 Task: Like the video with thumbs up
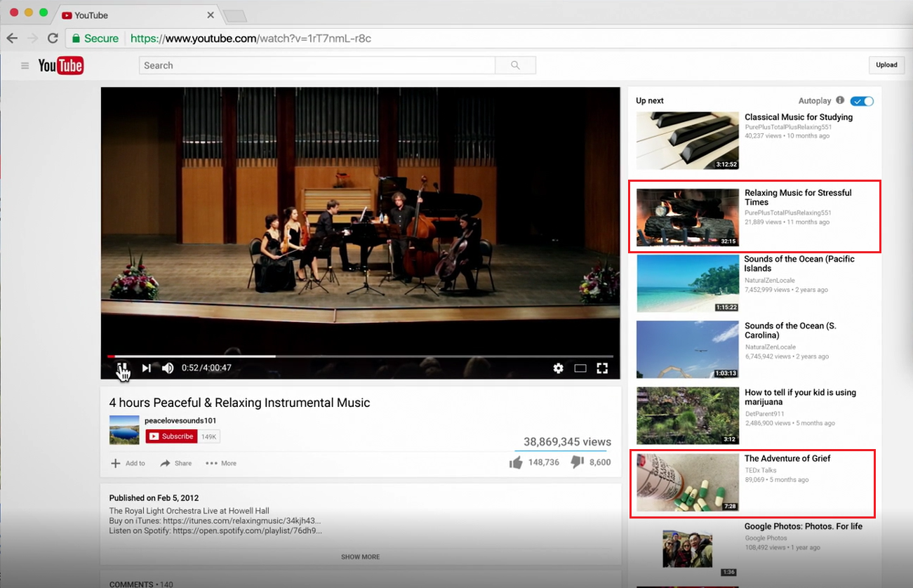[516, 462]
